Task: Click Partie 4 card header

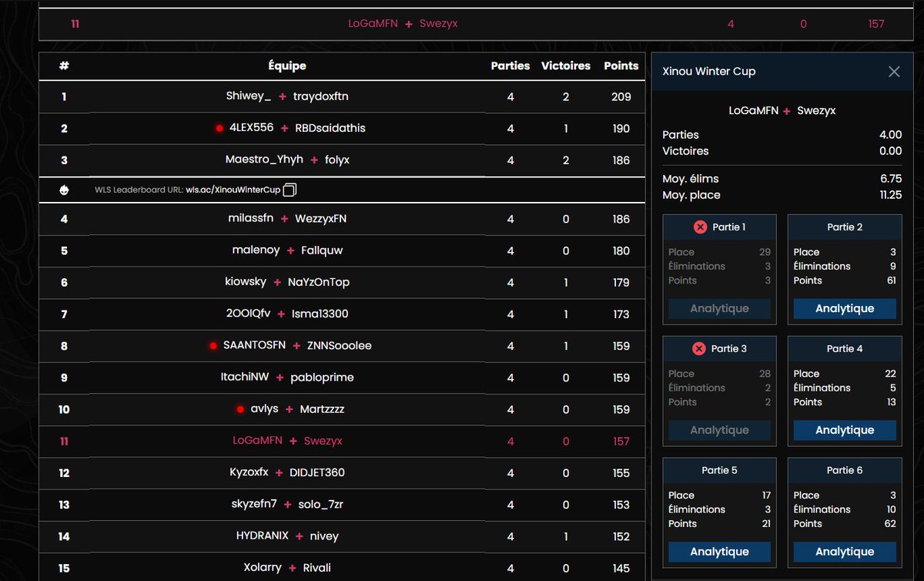Action: coord(845,349)
